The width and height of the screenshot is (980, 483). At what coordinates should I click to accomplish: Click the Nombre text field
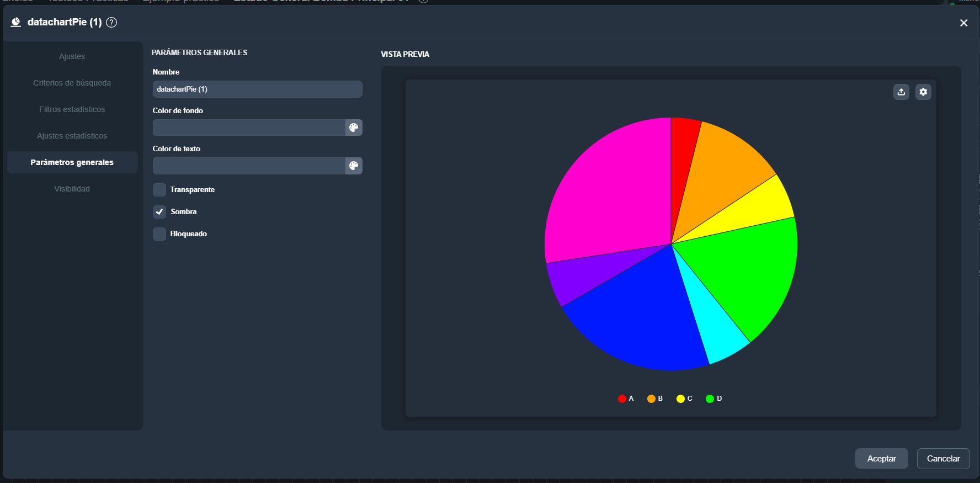[257, 89]
